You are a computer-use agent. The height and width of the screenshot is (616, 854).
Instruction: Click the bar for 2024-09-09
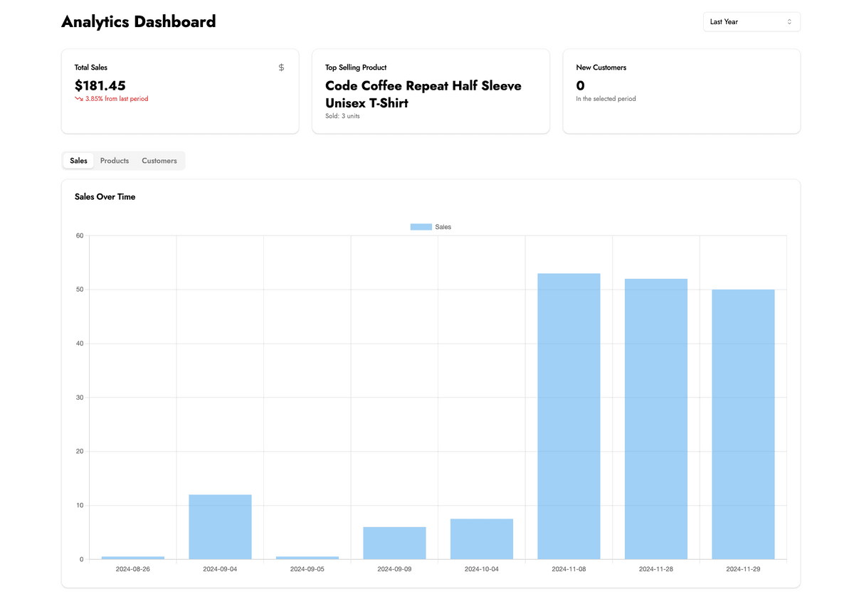pyautogui.click(x=394, y=543)
